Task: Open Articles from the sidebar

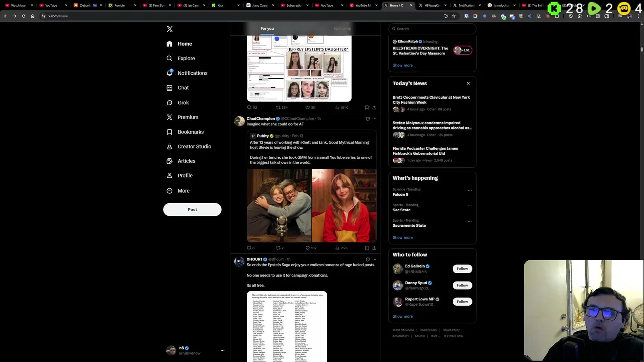Action: point(181,161)
